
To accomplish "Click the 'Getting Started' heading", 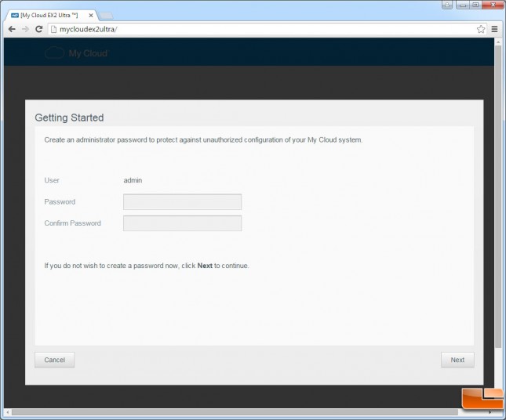I will pos(69,118).
